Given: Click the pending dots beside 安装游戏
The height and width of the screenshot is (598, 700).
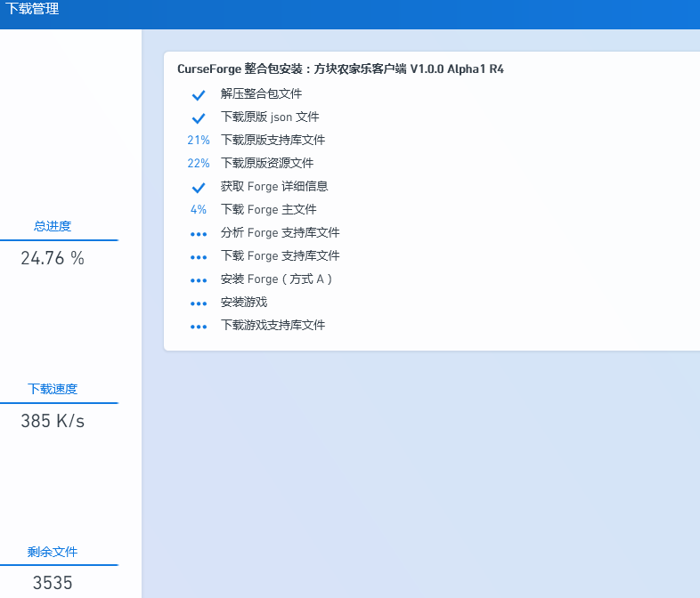Looking at the screenshot, I should click(199, 303).
